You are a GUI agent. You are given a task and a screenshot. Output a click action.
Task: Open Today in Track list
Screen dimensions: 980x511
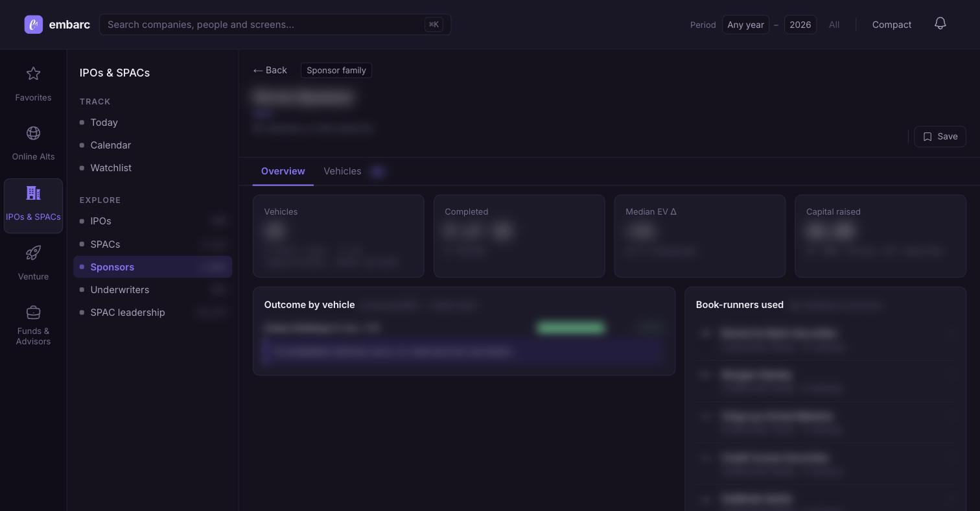(x=153, y=123)
